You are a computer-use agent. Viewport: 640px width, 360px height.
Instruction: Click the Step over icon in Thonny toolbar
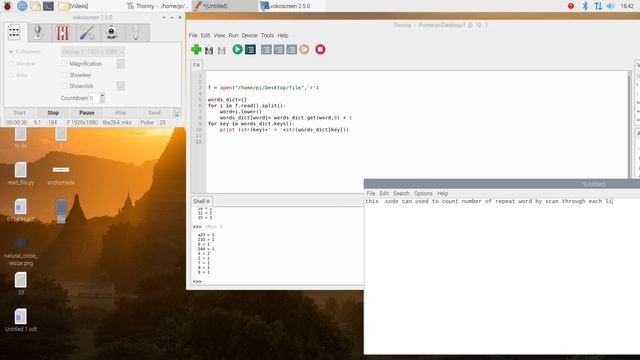pos(266,49)
